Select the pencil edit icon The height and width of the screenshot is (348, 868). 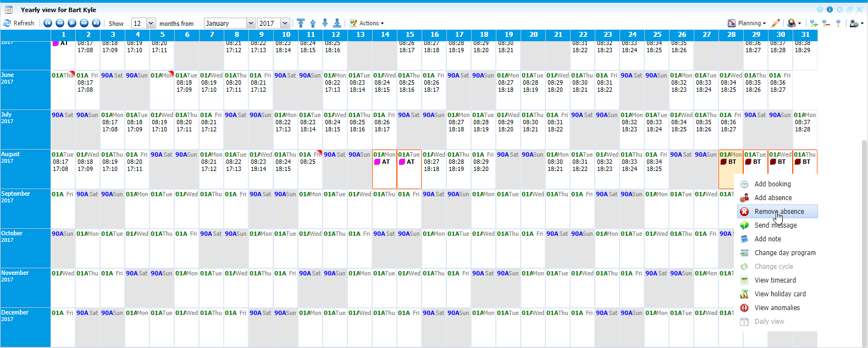point(776,23)
